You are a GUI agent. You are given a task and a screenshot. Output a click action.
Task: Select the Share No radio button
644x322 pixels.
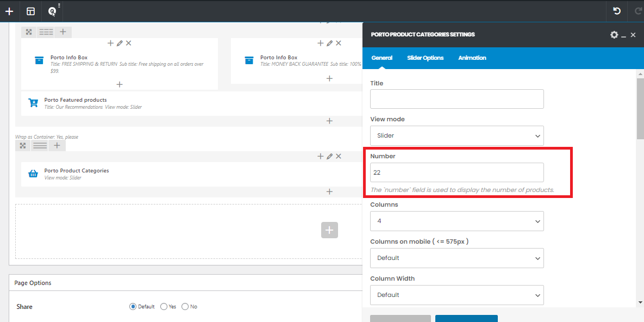click(185, 306)
